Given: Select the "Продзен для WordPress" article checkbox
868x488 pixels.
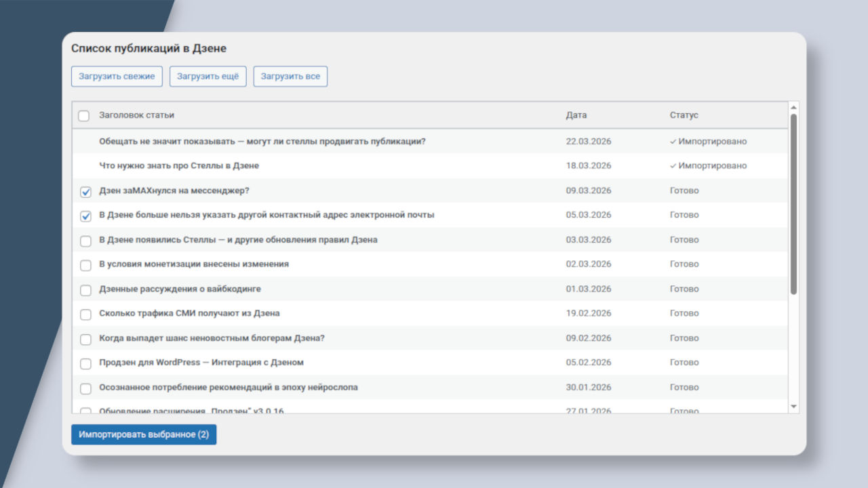Looking at the screenshot, I should coord(85,364).
